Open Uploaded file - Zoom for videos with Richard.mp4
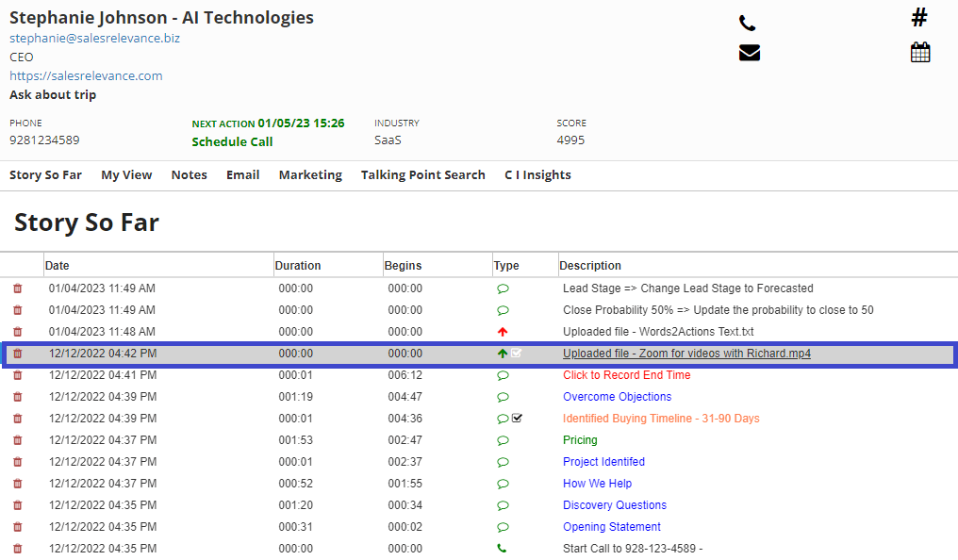 click(x=686, y=354)
